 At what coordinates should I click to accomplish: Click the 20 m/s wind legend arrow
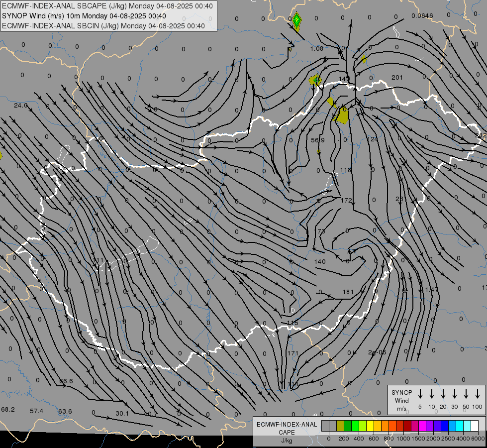(443, 393)
